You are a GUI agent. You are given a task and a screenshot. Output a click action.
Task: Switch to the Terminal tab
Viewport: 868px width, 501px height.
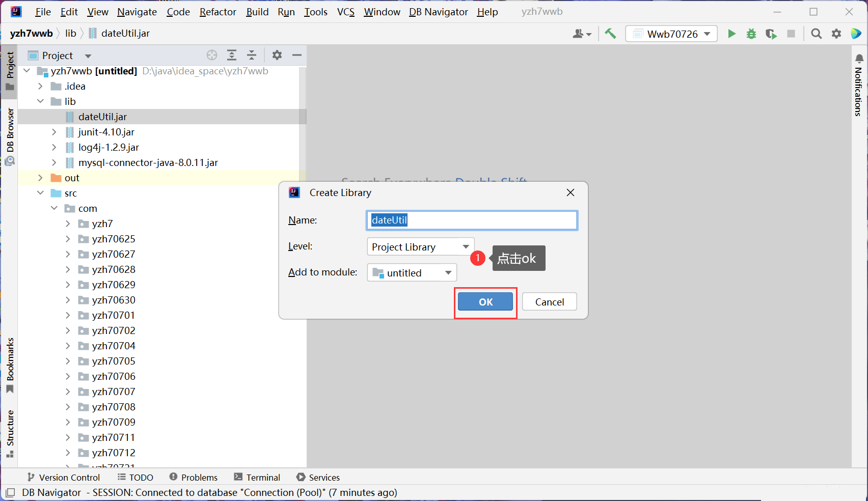point(257,477)
